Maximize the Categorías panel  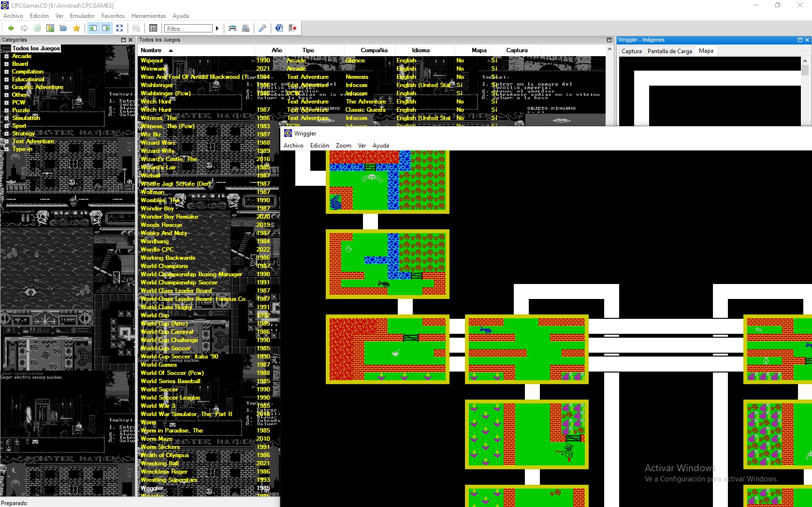point(123,40)
